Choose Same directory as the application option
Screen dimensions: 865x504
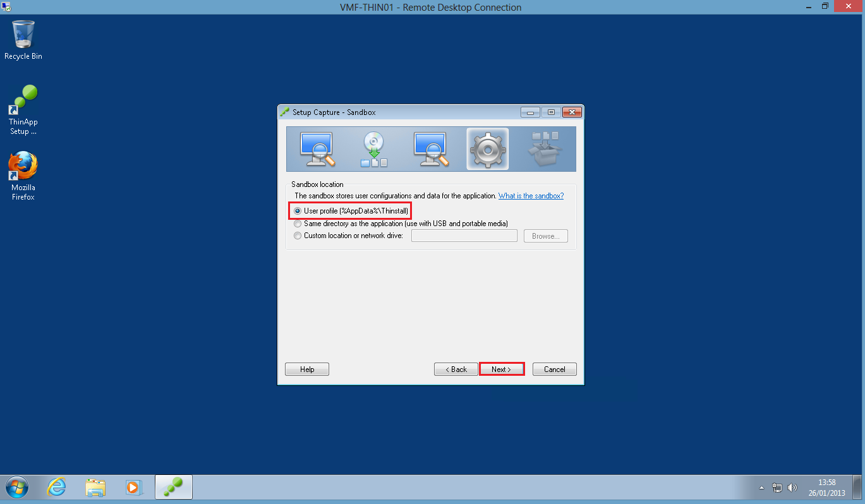[x=298, y=224]
